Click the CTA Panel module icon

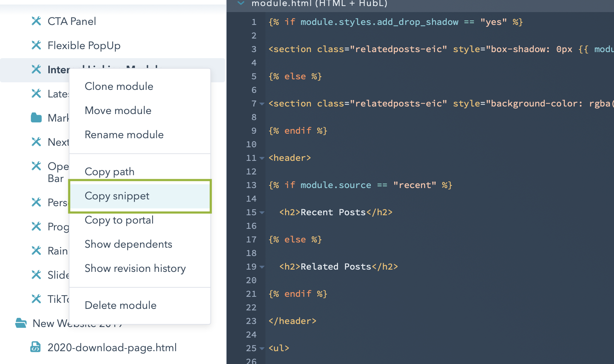[x=36, y=21]
